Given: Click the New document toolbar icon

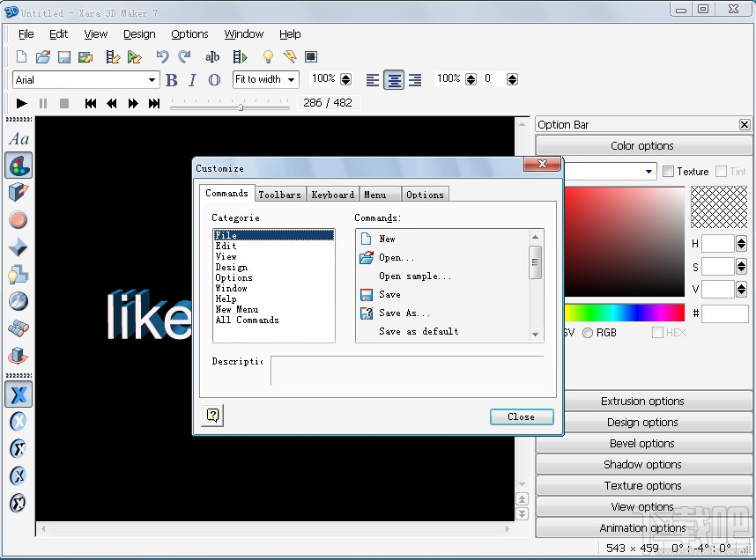Looking at the screenshot, I should (x=19, y=56).
